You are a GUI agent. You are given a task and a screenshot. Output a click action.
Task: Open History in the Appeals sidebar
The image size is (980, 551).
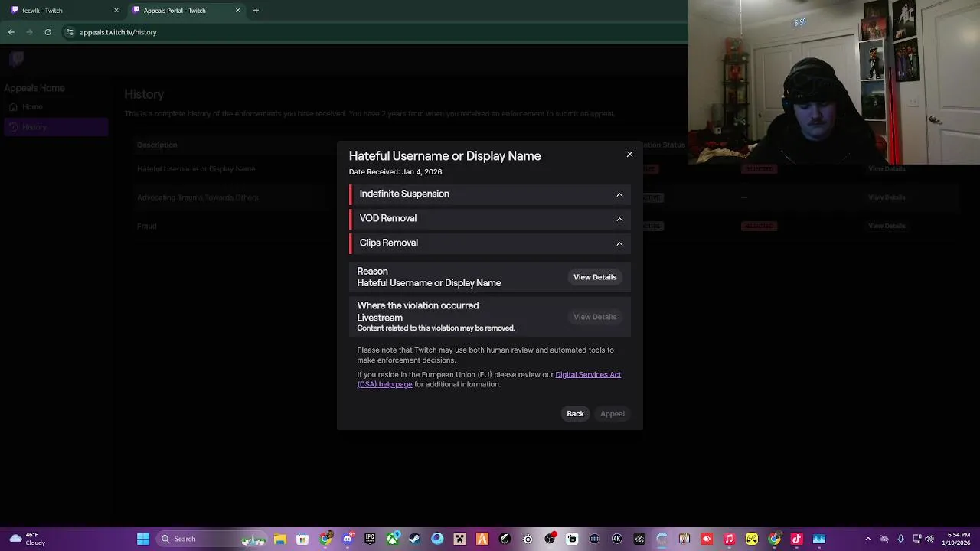pyautogui.click(x=55, y=127)
